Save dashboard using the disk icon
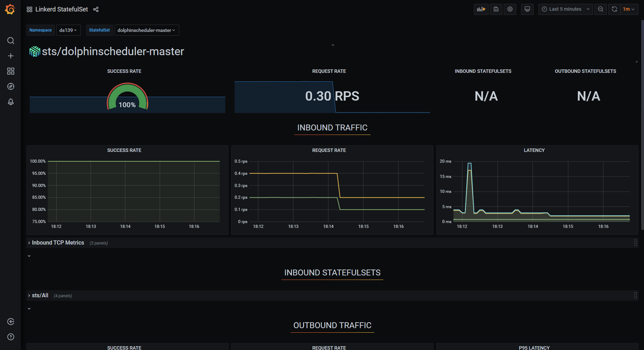The height and width of the screenshot is (350, 644). [496, 9]
